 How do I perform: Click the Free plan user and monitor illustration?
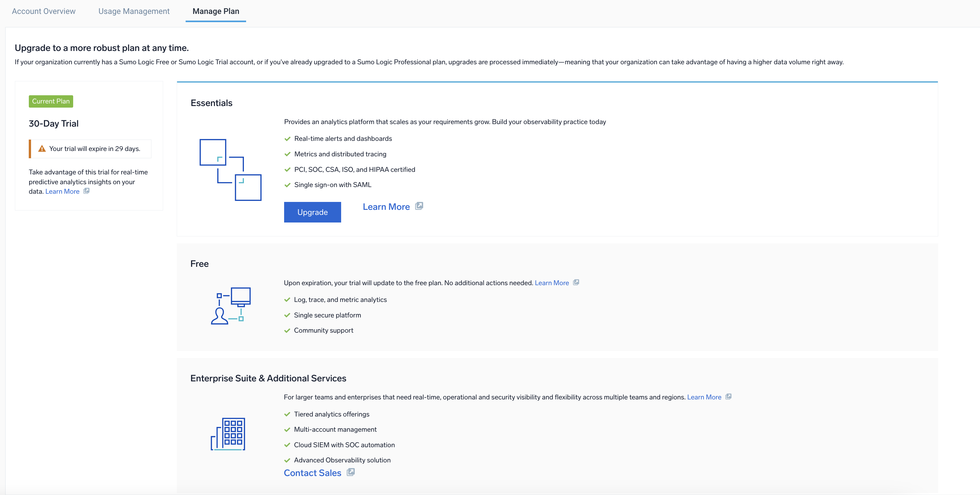click(x=231, y=306)
